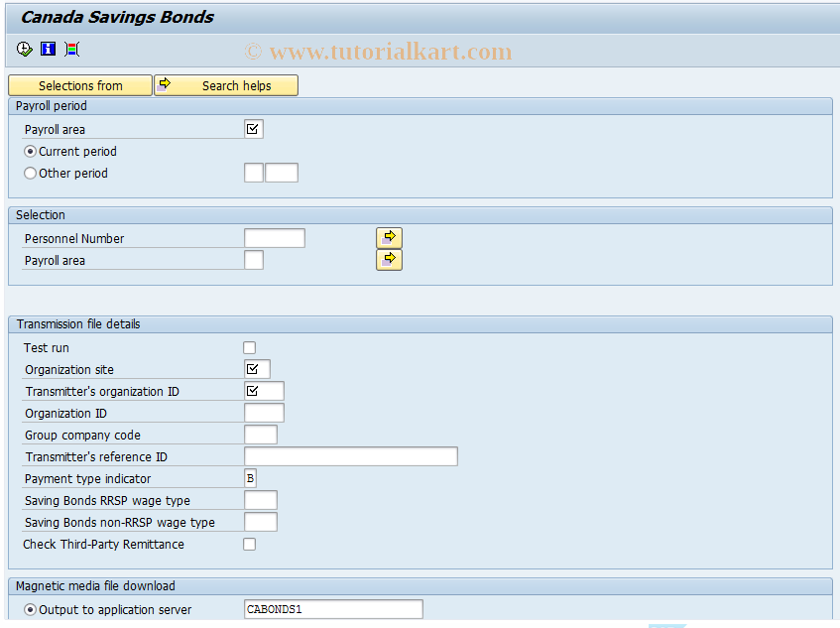Click the Saving Bonds non-RRSP wage type field
This screenshot has height=628, width=840.
pos(261,522)
